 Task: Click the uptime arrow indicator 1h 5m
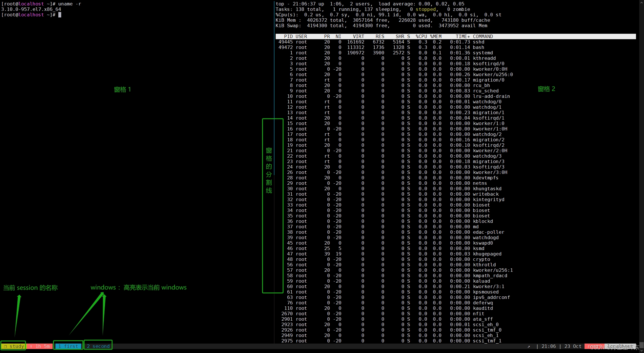[40, 346]
